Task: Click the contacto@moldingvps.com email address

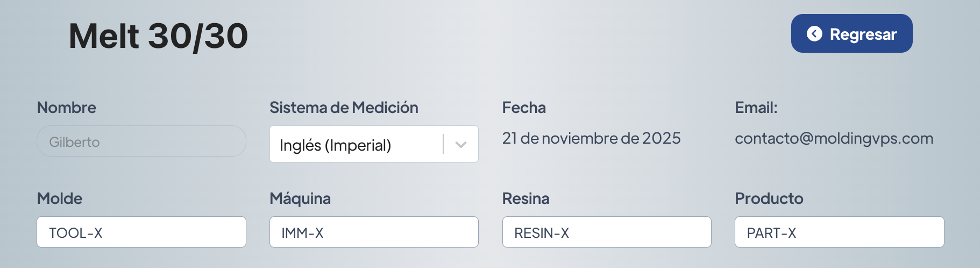Action: click(834, 138)
